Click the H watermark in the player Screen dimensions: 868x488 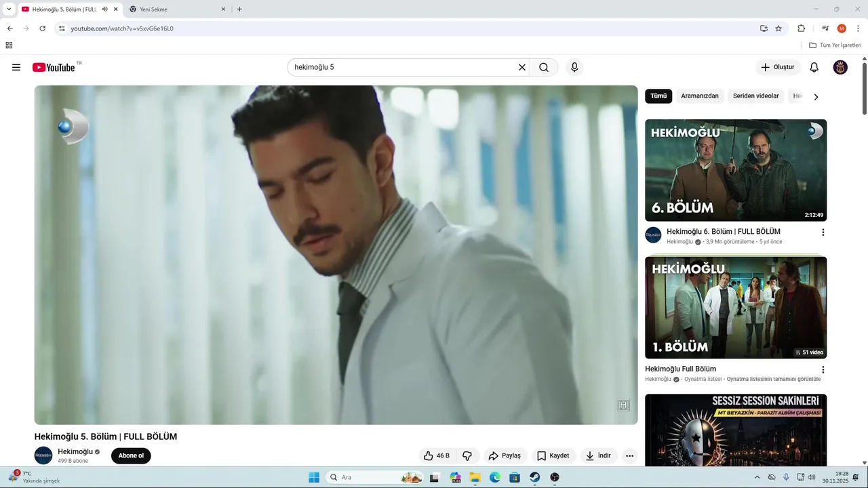[624, 405]
